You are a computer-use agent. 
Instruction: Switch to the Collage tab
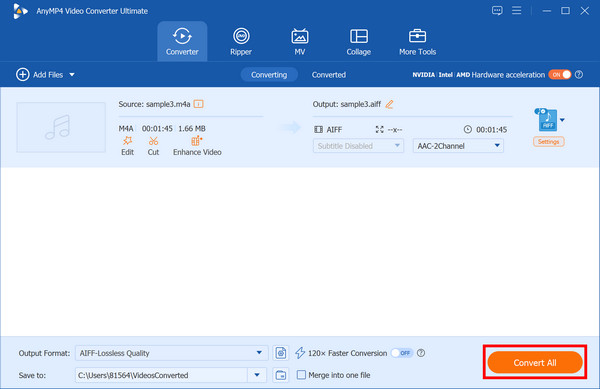[x=359, y=41]
